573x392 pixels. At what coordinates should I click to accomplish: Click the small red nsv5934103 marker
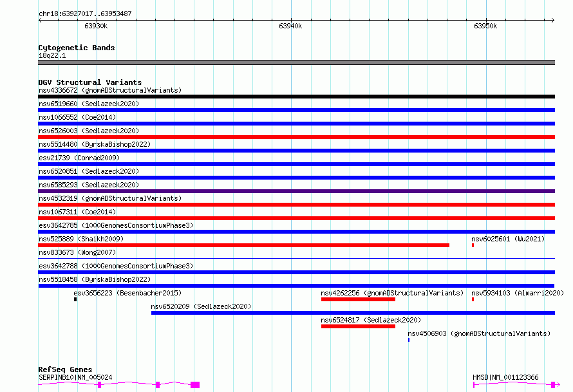point(473,299)
